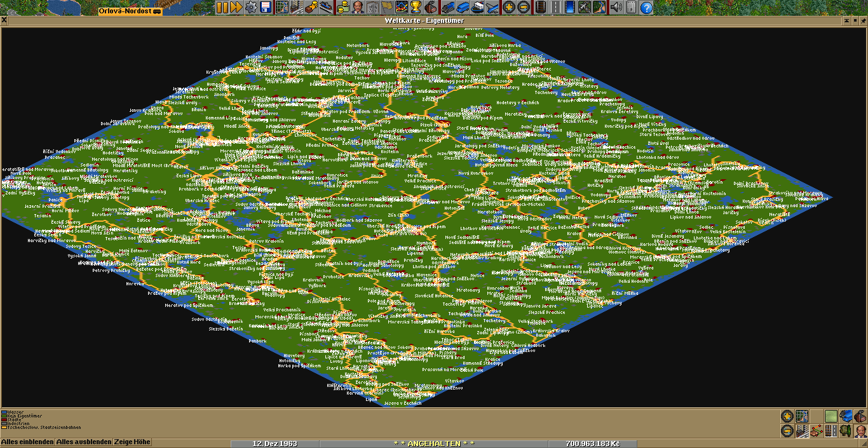868x448 pixels.
Task: Open the finances coins menu in toolbar
Action: tap(343, 8)
